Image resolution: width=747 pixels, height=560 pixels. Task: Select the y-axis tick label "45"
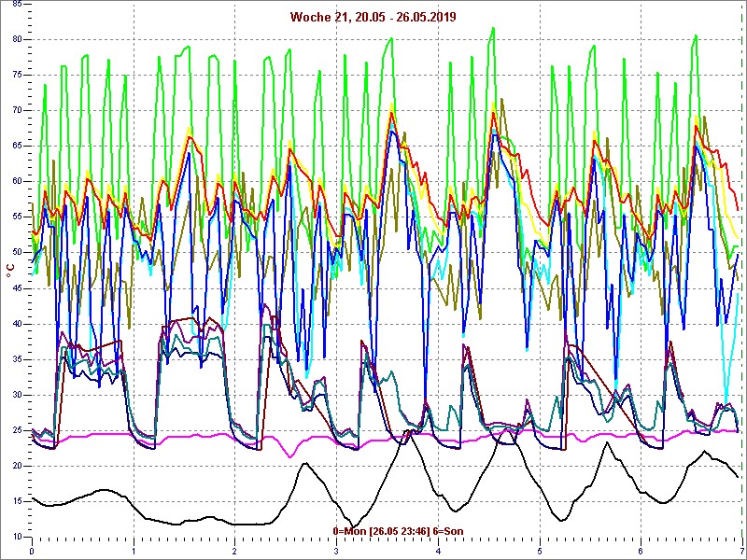point(17,288)
